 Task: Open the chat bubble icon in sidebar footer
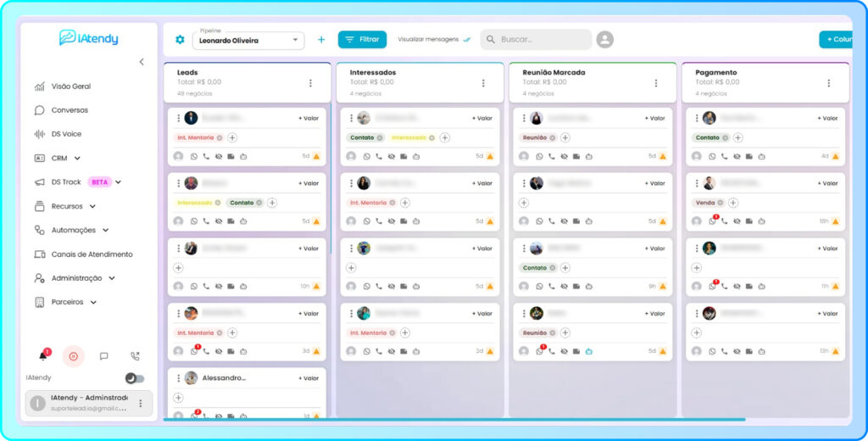click(x=103, y=356)
